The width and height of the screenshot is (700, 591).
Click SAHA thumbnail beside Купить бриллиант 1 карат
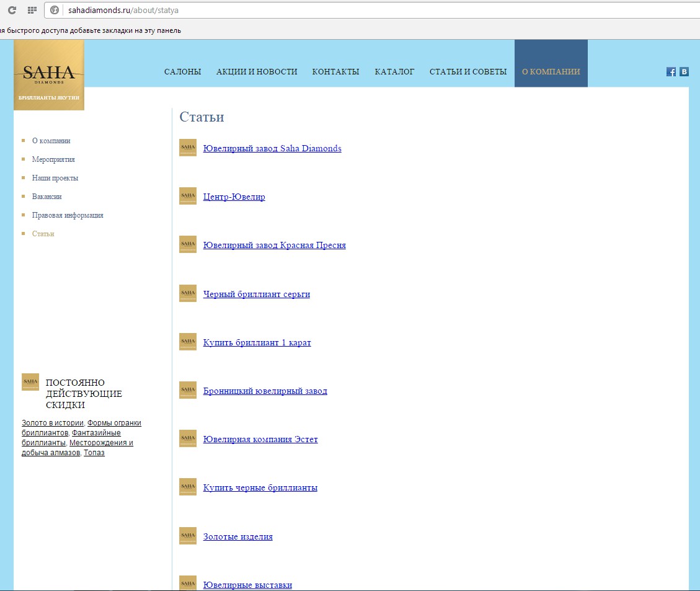point(188,342)
